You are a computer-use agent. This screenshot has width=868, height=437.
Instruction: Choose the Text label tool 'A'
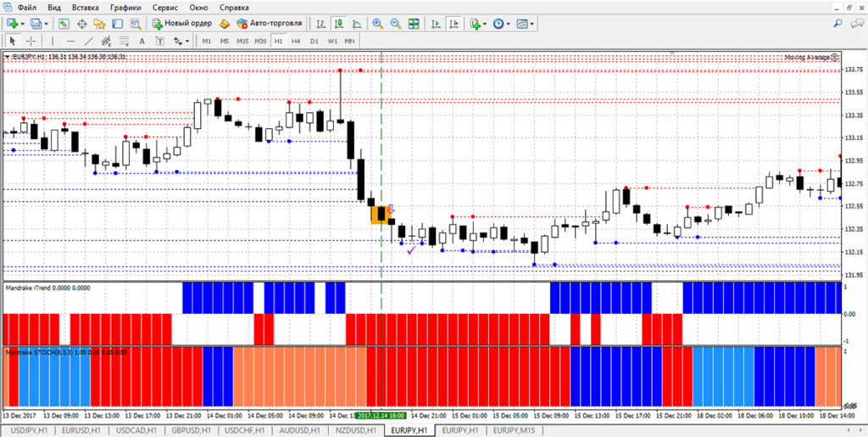pyautogui.click(x=142, y=41)
